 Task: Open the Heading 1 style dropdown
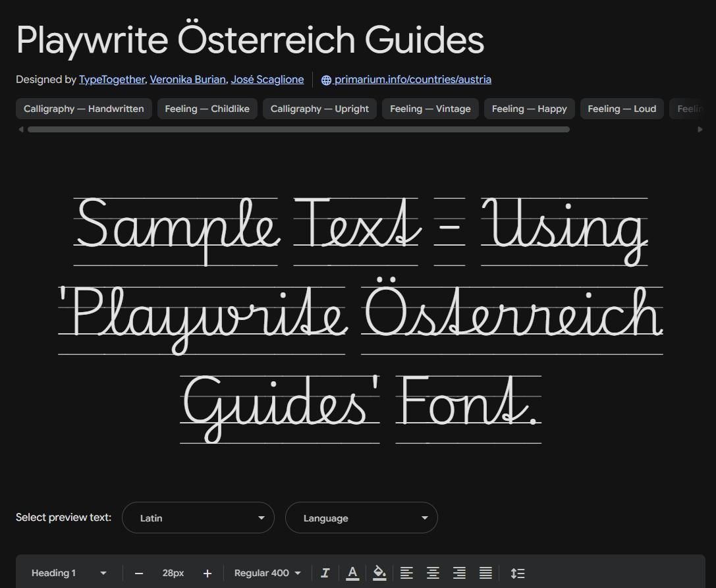69,573
